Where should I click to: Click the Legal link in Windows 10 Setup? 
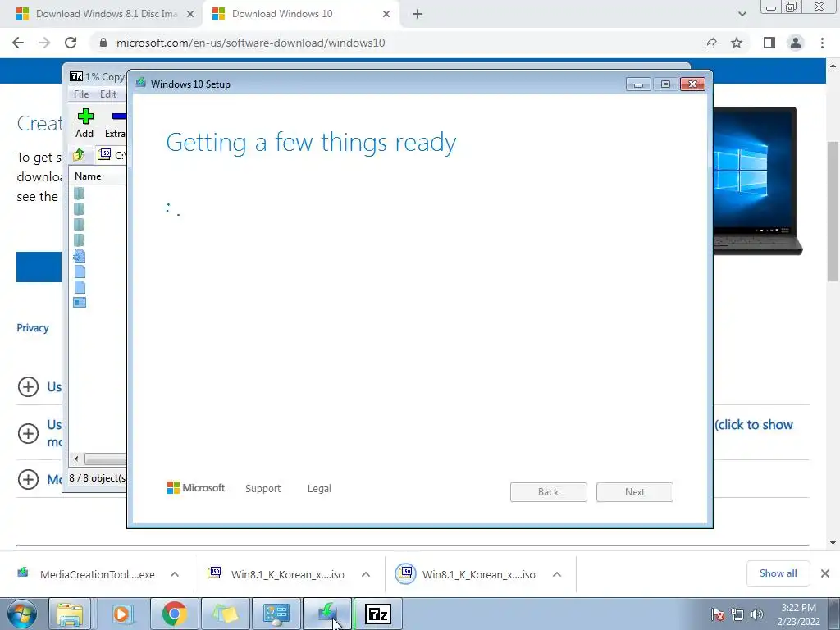[x=319, y=489]
